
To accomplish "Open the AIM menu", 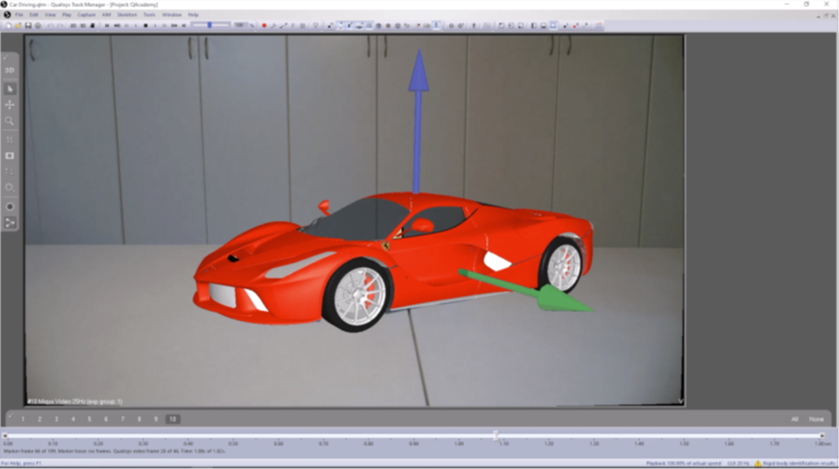I will click(106, 15).
